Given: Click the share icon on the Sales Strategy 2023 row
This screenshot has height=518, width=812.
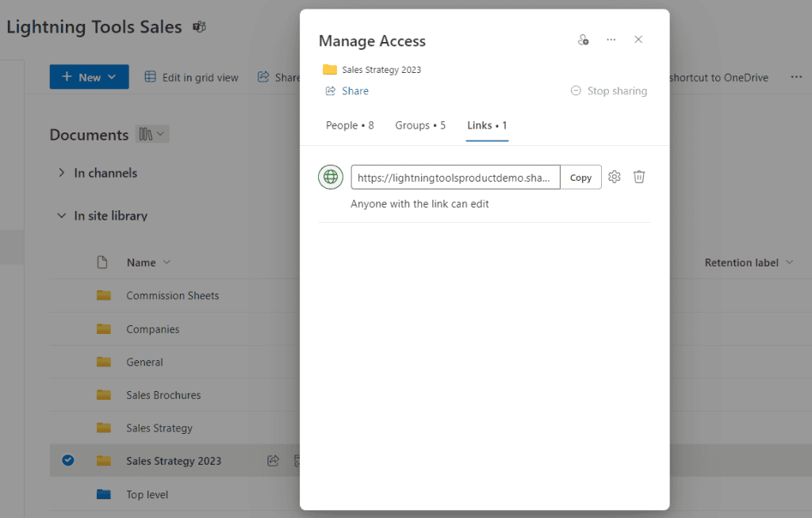Looking at the screenshot, I should tap(273, 460).
